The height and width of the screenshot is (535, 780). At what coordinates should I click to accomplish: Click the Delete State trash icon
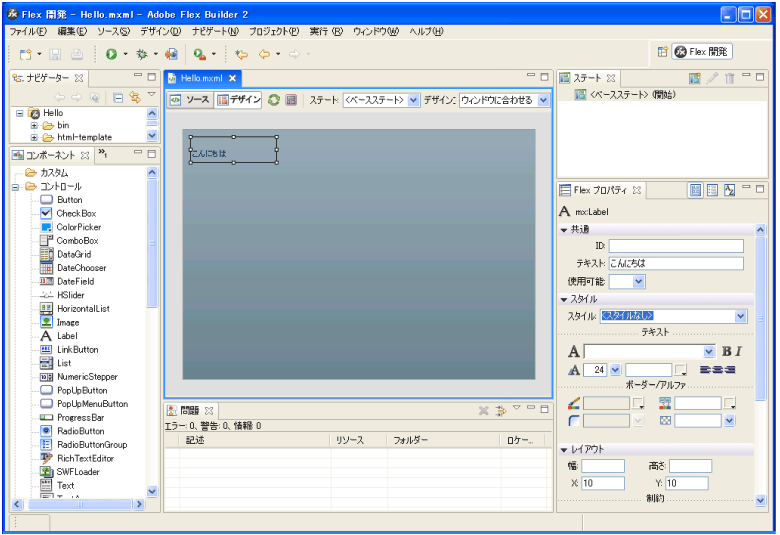(x=729, y=78)
